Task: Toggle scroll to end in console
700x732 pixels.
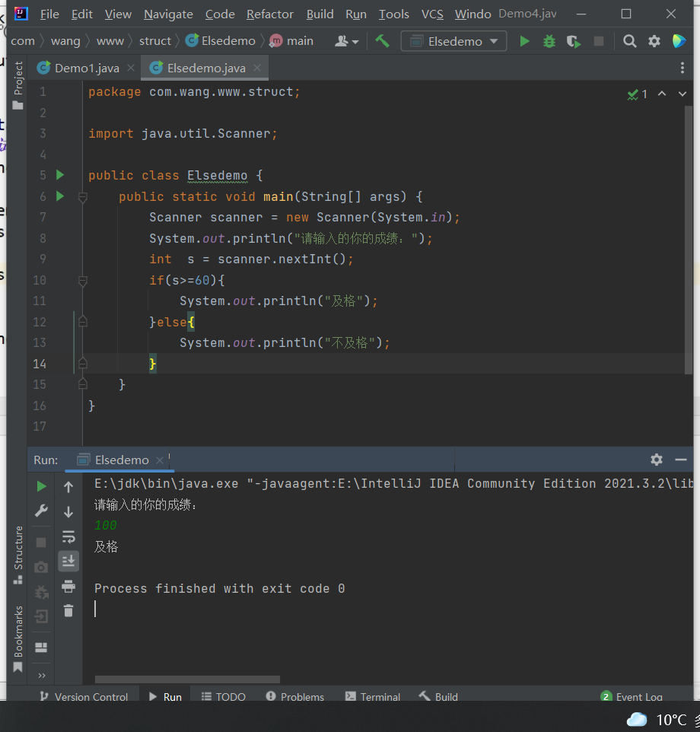Action: coord(68,561)
